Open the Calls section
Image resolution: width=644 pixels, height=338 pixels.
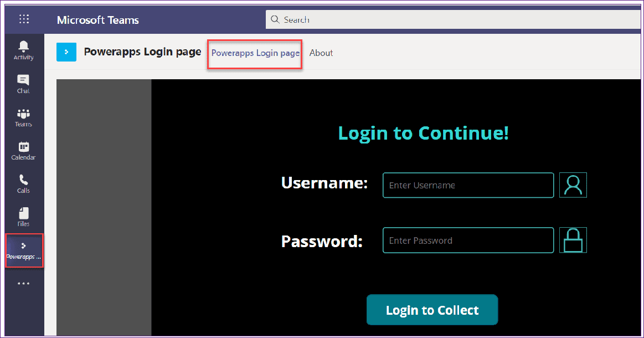pyautogui.click(x=23, y=183)
